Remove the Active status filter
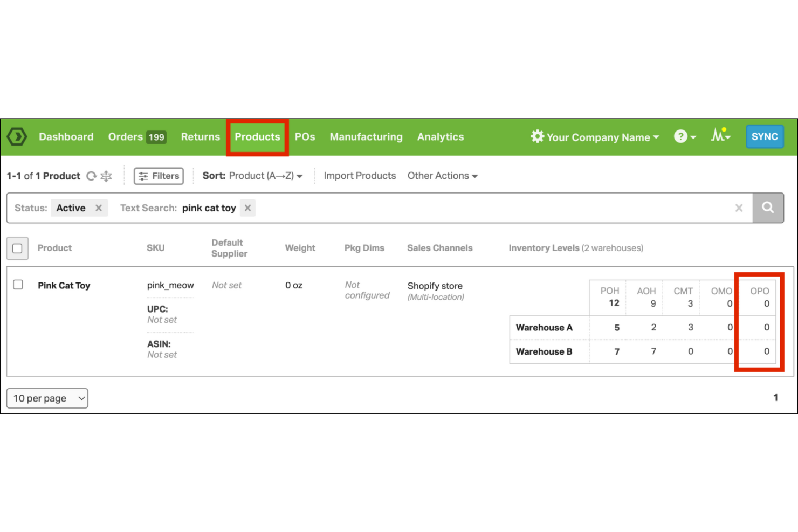Viewport: 798px width, 532px height. [99, 208]
